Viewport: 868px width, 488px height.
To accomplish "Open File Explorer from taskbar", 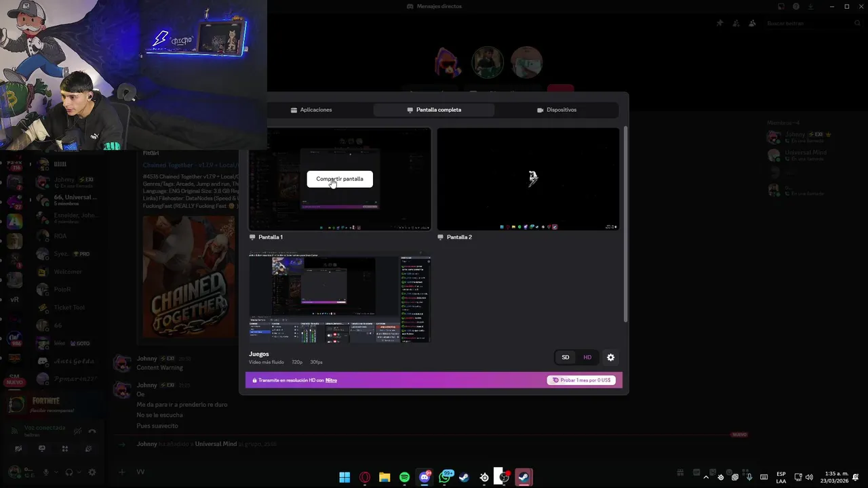I will 384,477.
